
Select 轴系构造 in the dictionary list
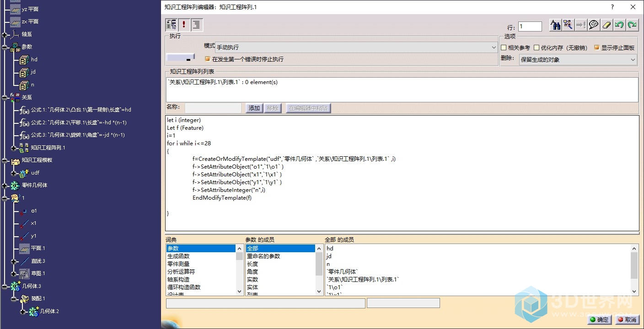click(201, 280)
